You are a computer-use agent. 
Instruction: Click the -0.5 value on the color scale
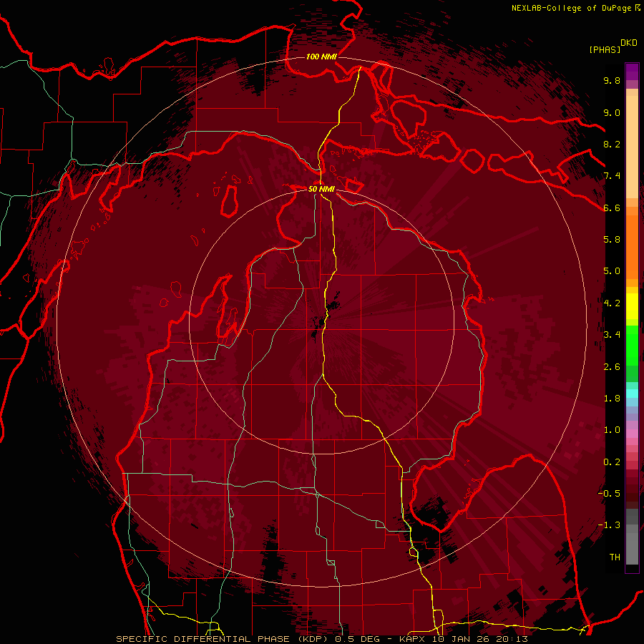tap(609, 494)
